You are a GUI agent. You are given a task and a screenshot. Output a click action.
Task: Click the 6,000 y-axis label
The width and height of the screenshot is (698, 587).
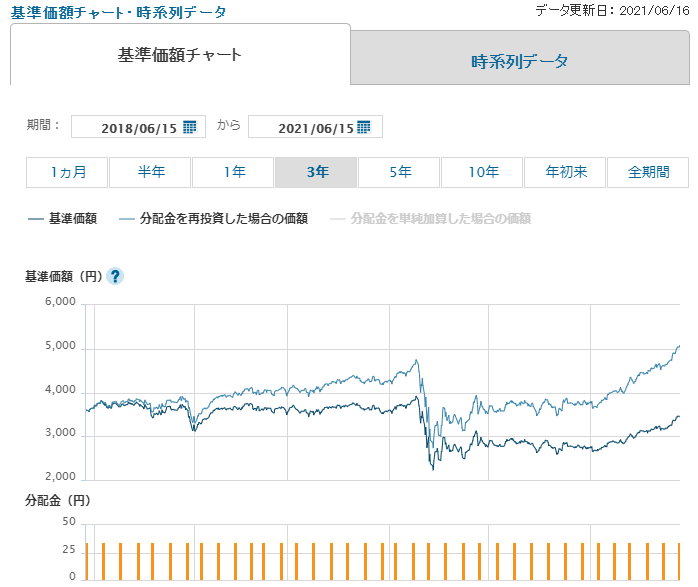pos(60,302)
